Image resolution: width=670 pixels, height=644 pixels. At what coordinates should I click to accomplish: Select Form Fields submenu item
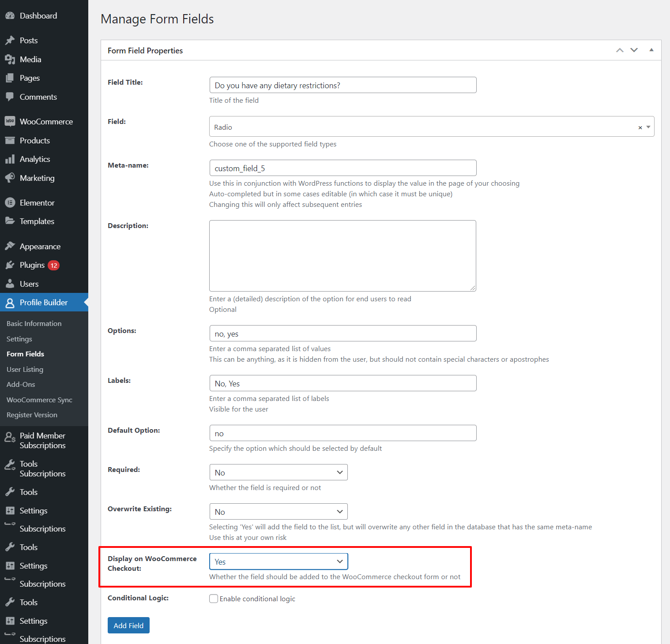pos(25,354)
